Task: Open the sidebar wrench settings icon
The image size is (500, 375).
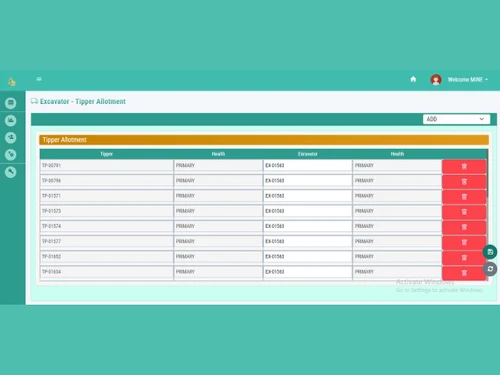Action: coord(11,172)
